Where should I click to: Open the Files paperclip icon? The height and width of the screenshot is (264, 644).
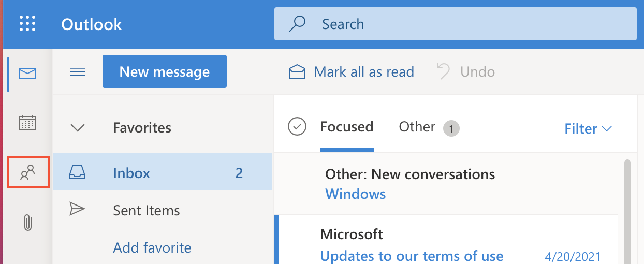[x=27, y=222]
